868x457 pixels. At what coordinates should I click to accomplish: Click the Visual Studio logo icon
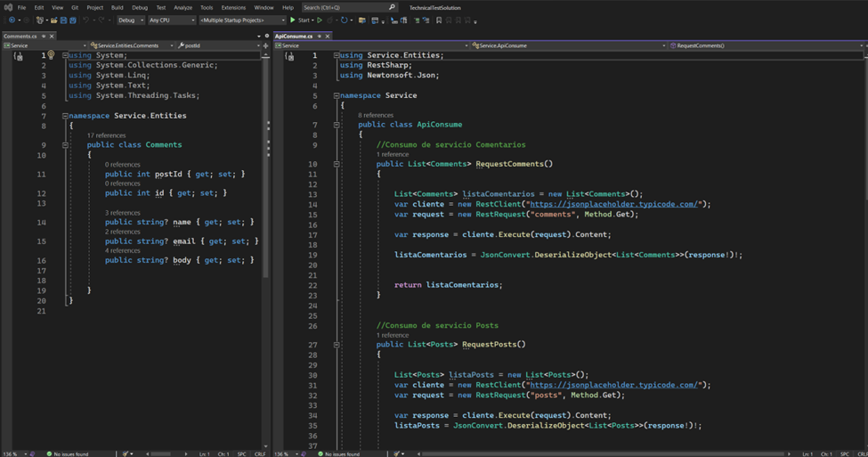(8, 7)
